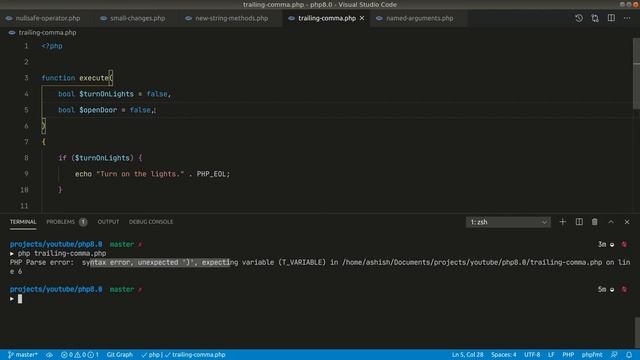This screenshot has height=360, width=640.
Task: Click the file path in the parse error
Action: [472, 262]
